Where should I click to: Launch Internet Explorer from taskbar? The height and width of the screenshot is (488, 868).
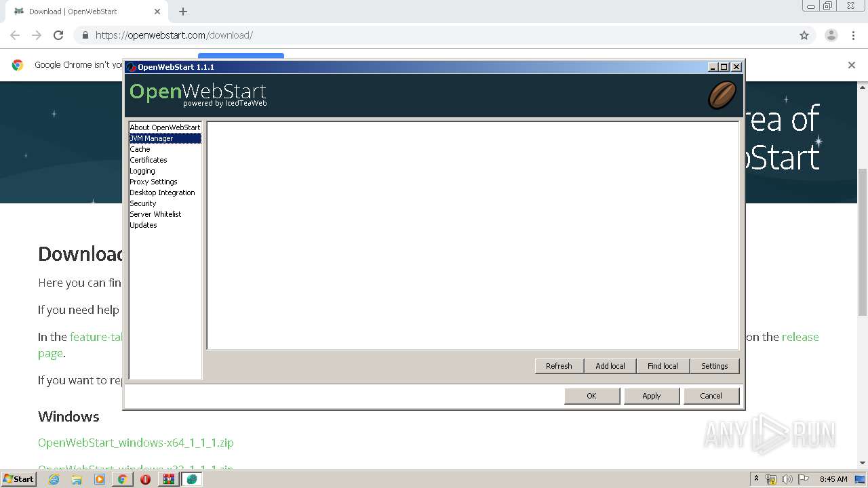[x=54, y=479]
